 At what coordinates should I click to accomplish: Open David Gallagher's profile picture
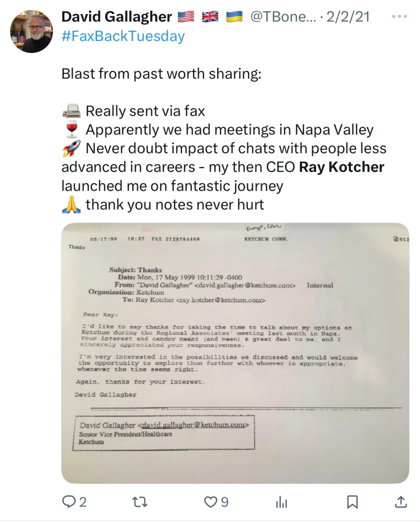[32, 32]
